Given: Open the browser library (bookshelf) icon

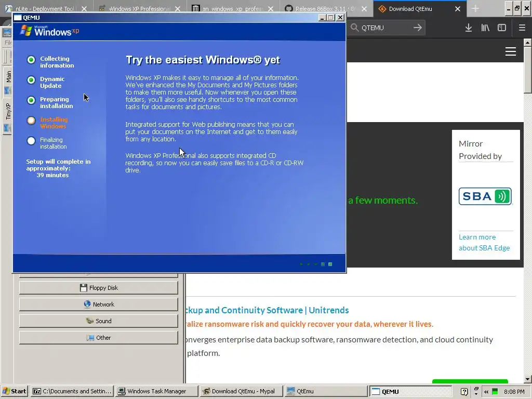Looking at the screenshot, I should click(485, 28).
